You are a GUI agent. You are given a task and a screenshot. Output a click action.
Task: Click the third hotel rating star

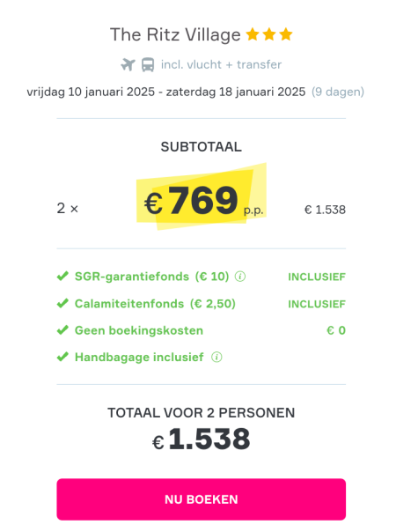pos(286,34)
